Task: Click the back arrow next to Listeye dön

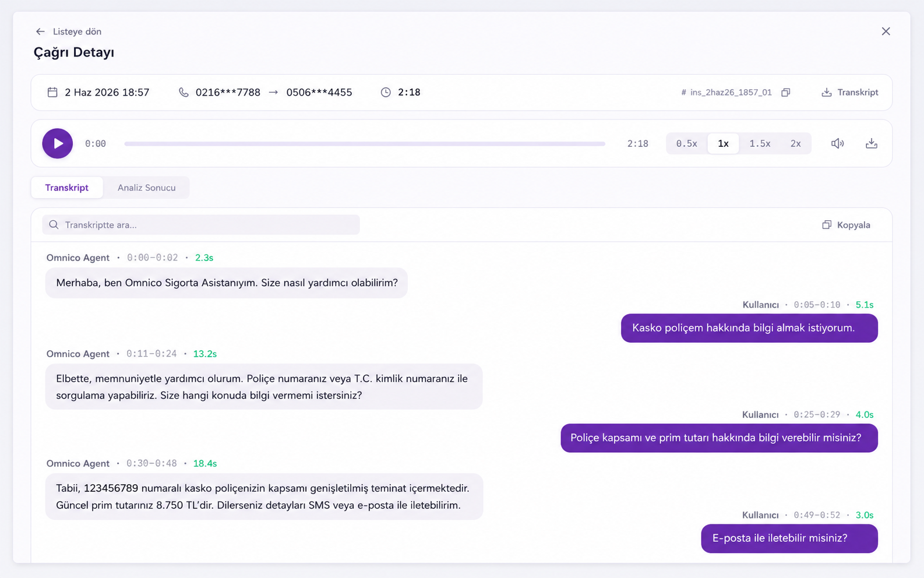Action: point(40,31)
